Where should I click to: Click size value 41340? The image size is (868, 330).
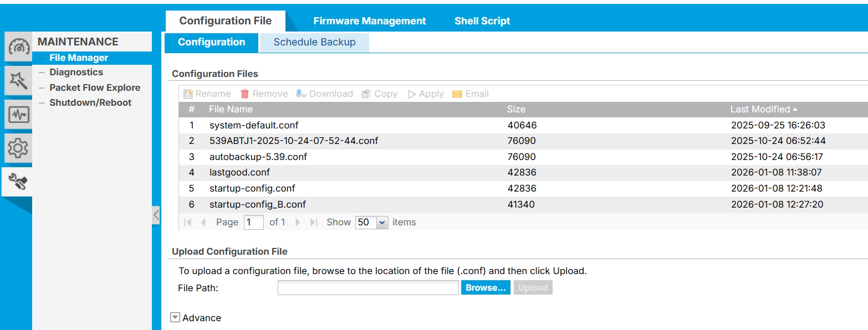[522, 204]
